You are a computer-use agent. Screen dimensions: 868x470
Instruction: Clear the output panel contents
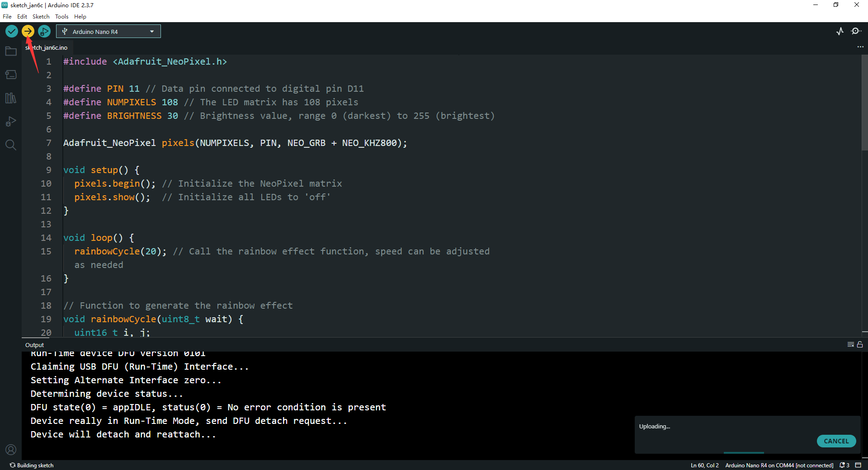tap(850, 345)
